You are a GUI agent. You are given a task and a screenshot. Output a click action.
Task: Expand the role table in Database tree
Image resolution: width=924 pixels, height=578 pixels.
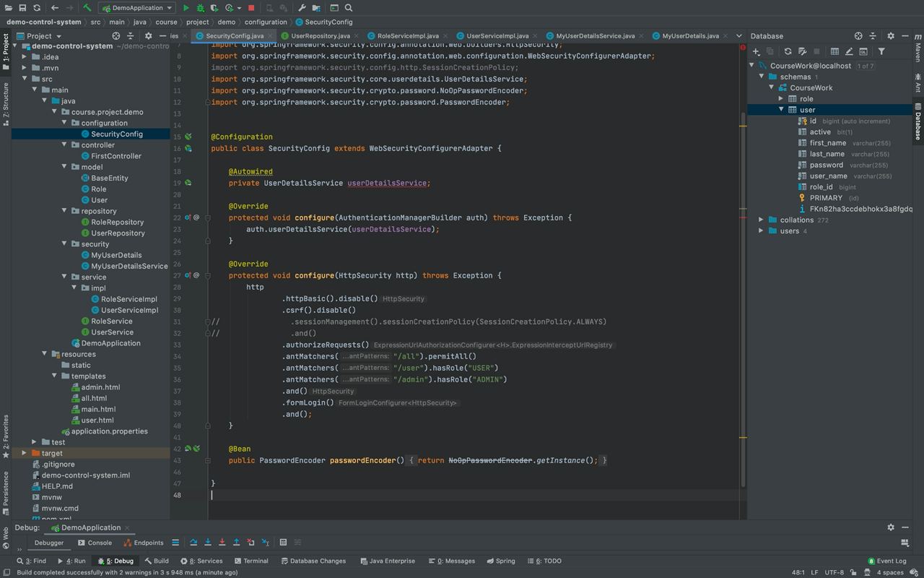pyautogui.click(x=780, y=98)
